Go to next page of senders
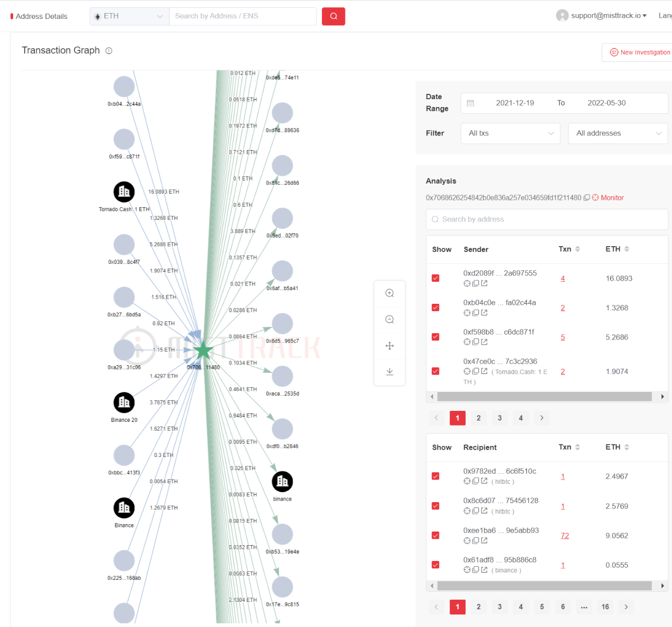Screen dimensions: 672x627 pos(542,418)
